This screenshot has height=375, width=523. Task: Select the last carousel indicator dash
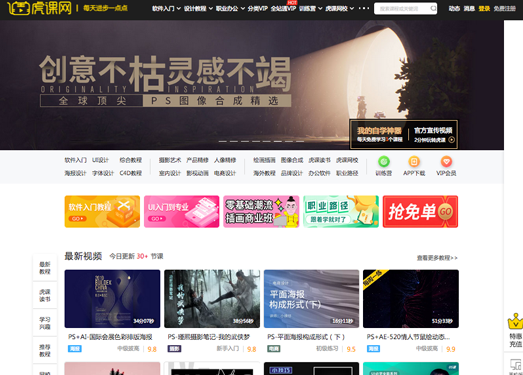(300, 141)
